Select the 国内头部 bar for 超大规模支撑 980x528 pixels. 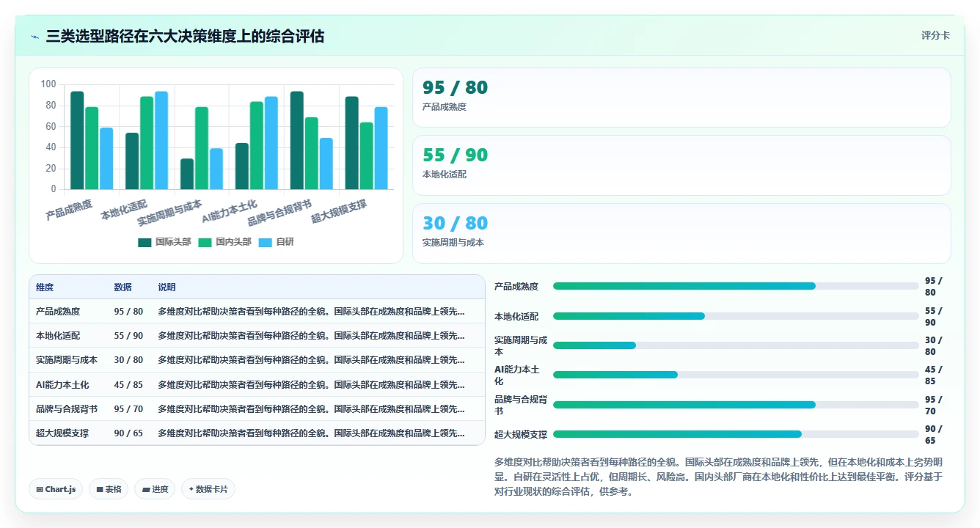(366, 155)
